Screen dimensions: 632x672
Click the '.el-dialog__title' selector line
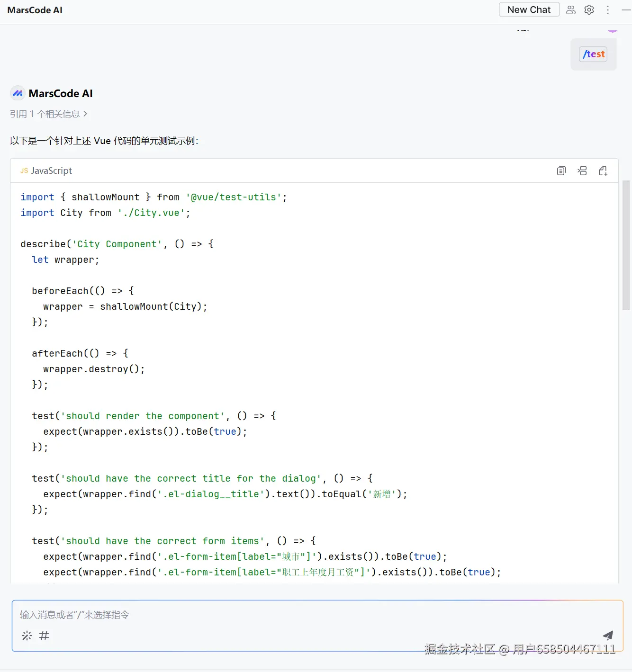(x=225, y=494)
